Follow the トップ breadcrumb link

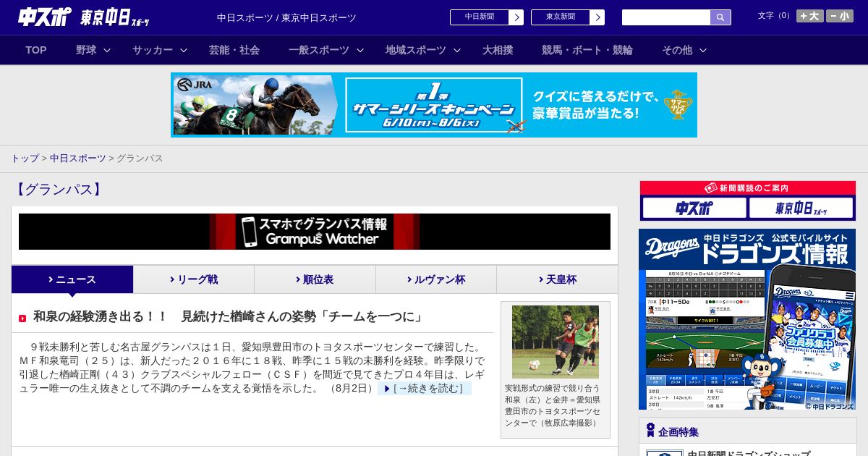tap(25, 158)
